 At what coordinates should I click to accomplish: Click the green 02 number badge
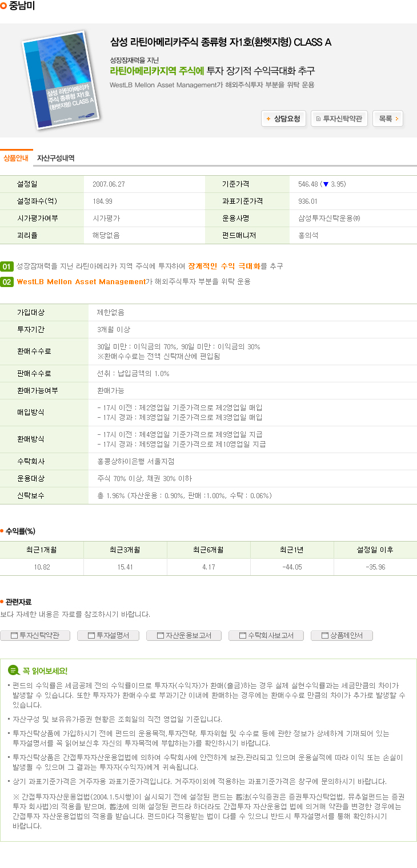(x=7, y=282)
